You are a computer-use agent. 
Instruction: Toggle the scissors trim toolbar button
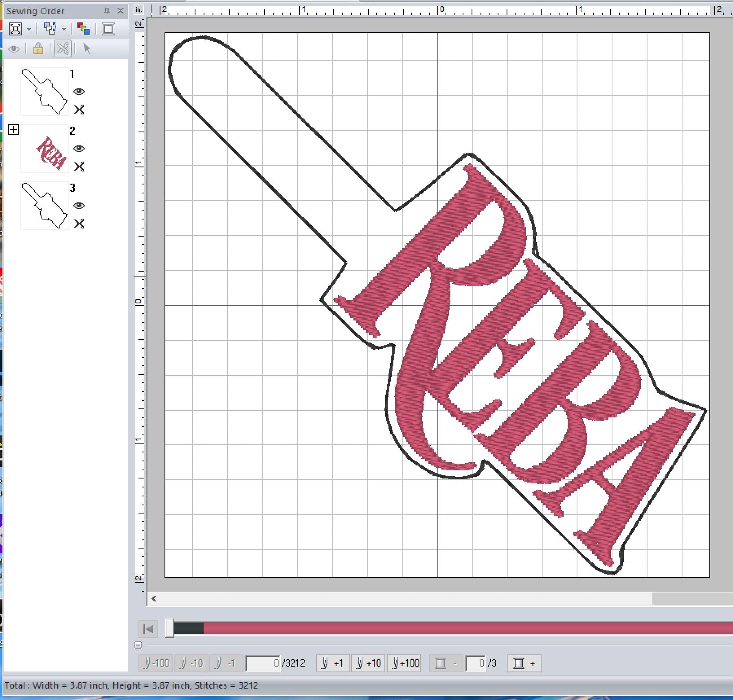63,49
